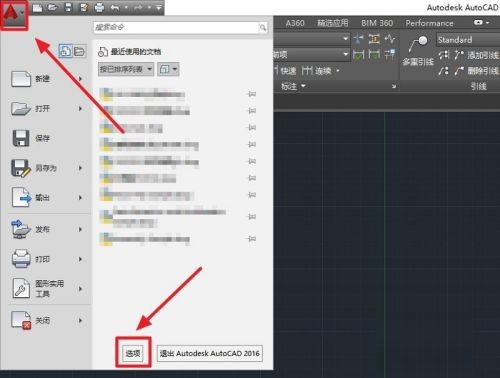Viewport: 500px width, 378px height.
Task: Click the center mark cross icon in 标注 panel
Action: [x=359, y=39]
